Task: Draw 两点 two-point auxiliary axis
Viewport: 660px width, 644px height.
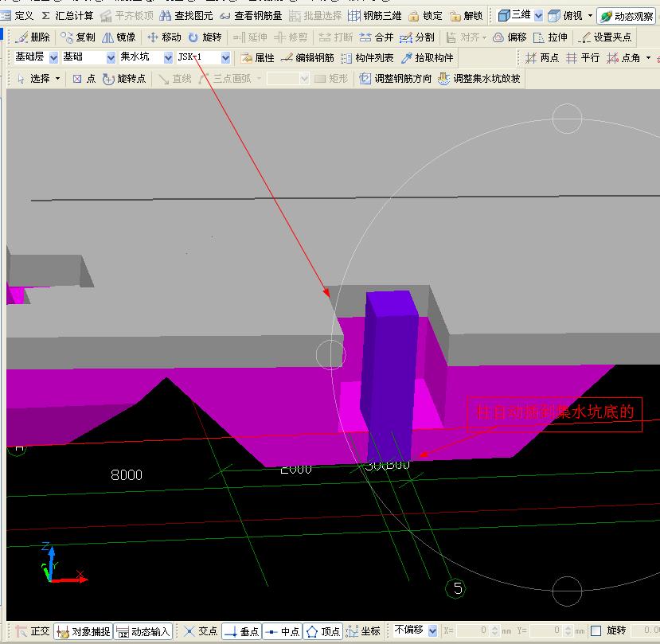Action: coord(542,58)
